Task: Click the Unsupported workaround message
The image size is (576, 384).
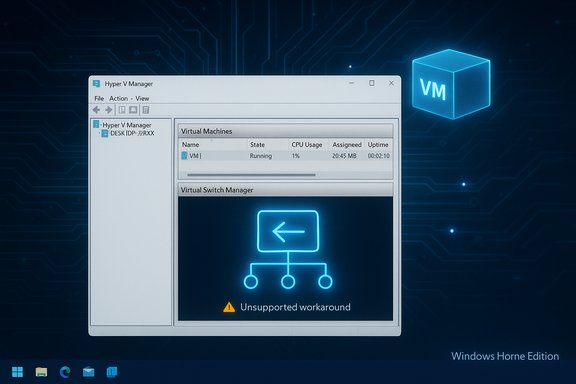Action: pyautogui.click(x=295, y=307)
